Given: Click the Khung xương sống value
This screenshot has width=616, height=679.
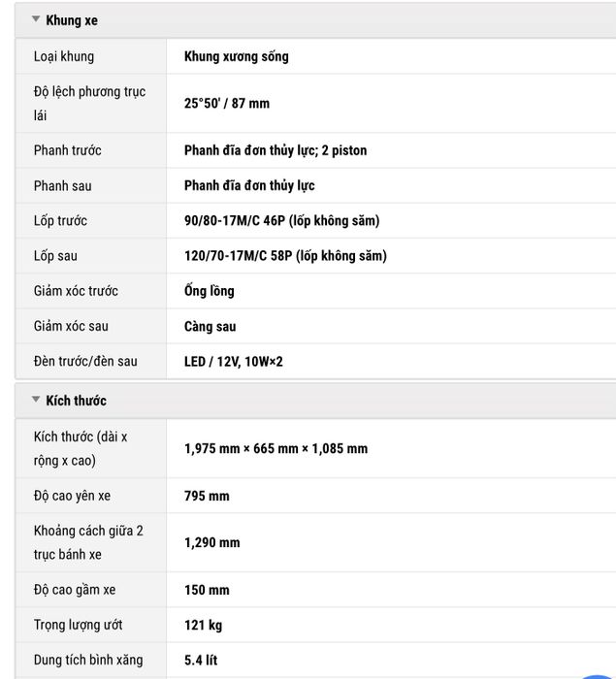Looking at the screenshot, I should tap(236, 56).
